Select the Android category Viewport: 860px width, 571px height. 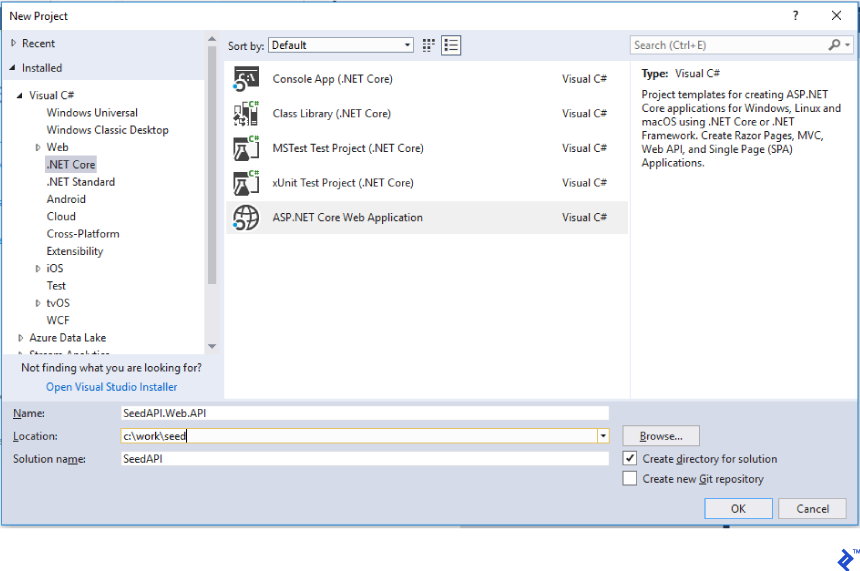(x=66, y=199)
